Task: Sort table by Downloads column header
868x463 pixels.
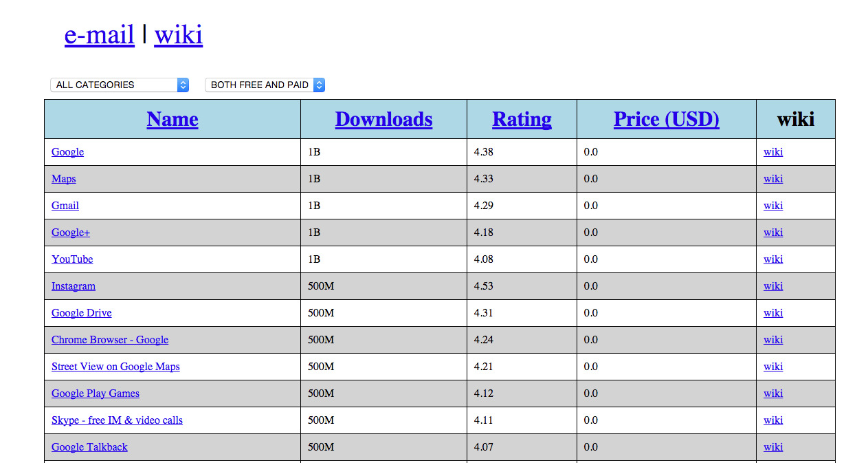Action: [x=383, y=119]
